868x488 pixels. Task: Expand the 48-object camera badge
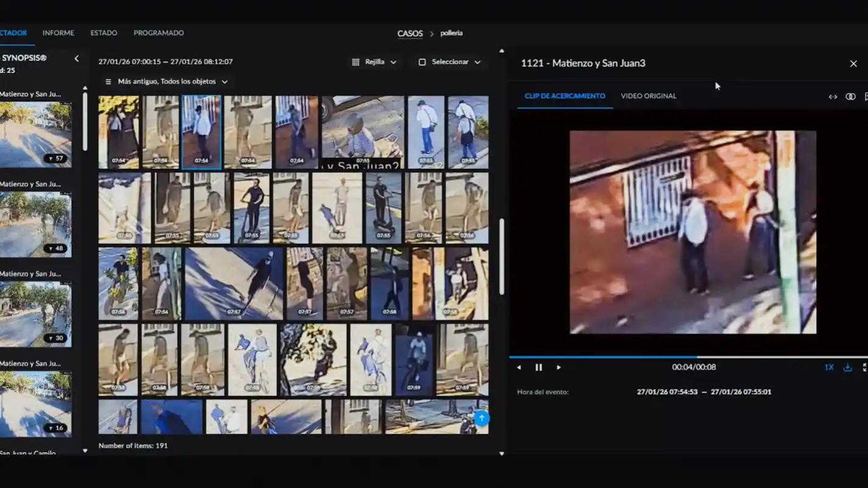click(55, 248)
